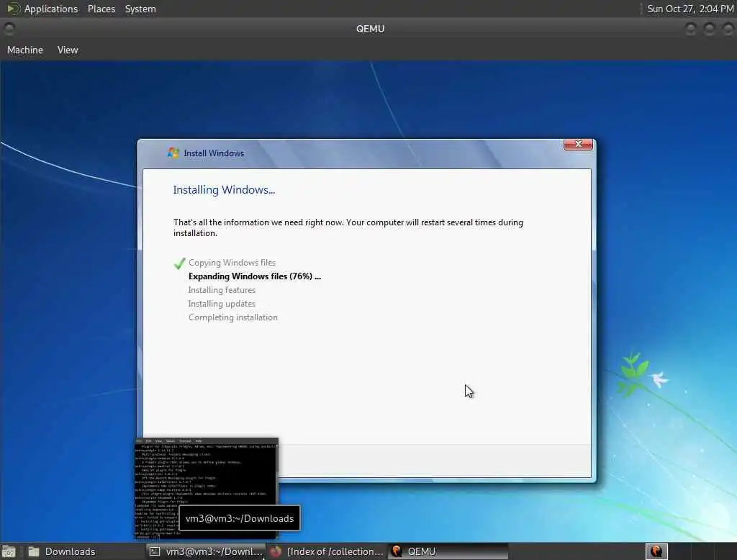Click the QEMU window menu button at title-bar left
This screenshot has width=737, height=560.
pos(9,29)
